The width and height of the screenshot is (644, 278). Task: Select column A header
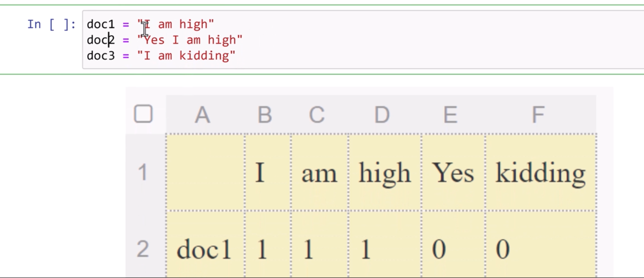pyautogui.click(x=202, y=115)
